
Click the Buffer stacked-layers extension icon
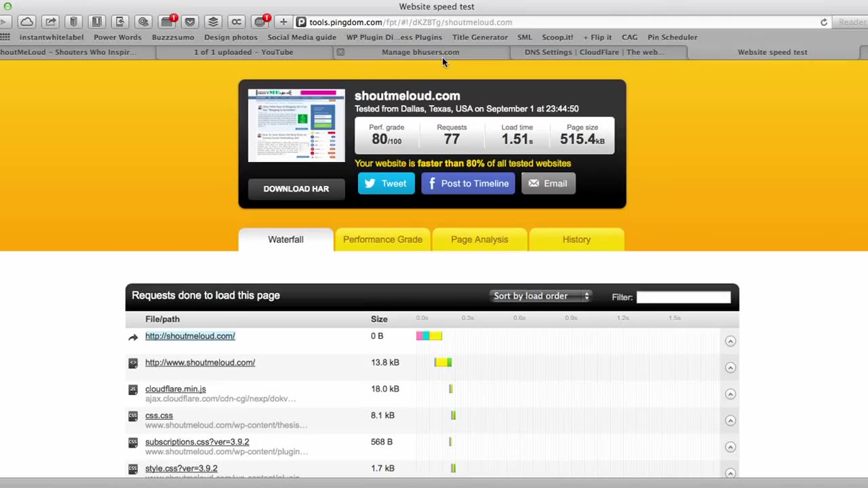point(213,22)
